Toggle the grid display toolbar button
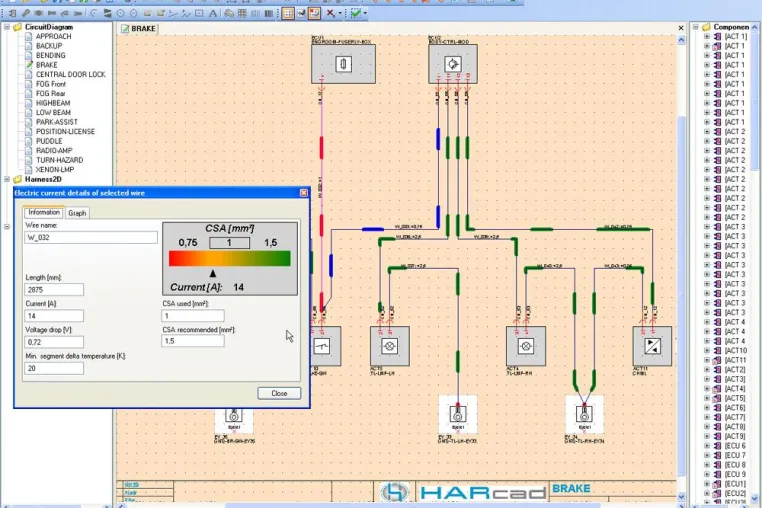 (x=288, y=14)
